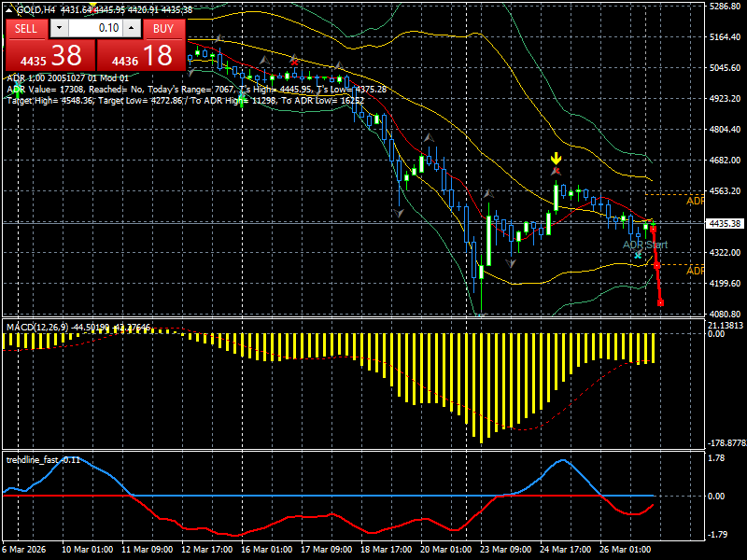
Task: Click the "16 Mar 01:00" time label
Action: click(x=267, y=549)
